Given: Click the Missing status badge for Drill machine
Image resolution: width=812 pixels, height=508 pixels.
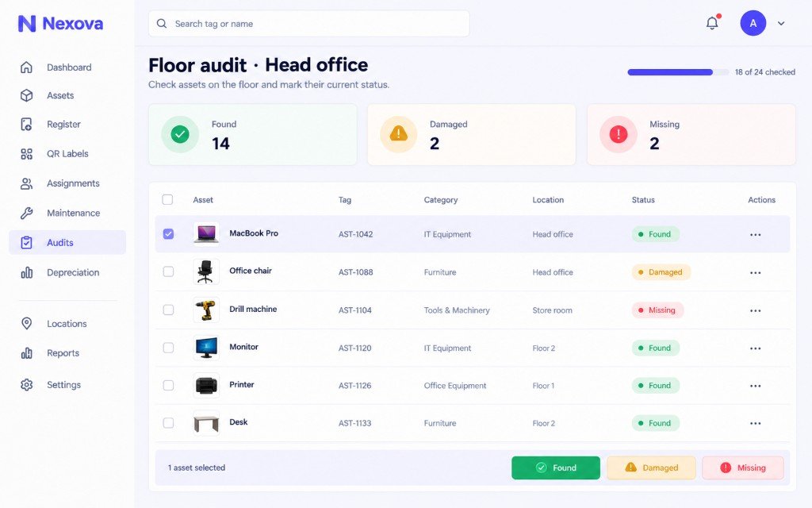Looking at the screenshot, I should click(x=657, y=310).
